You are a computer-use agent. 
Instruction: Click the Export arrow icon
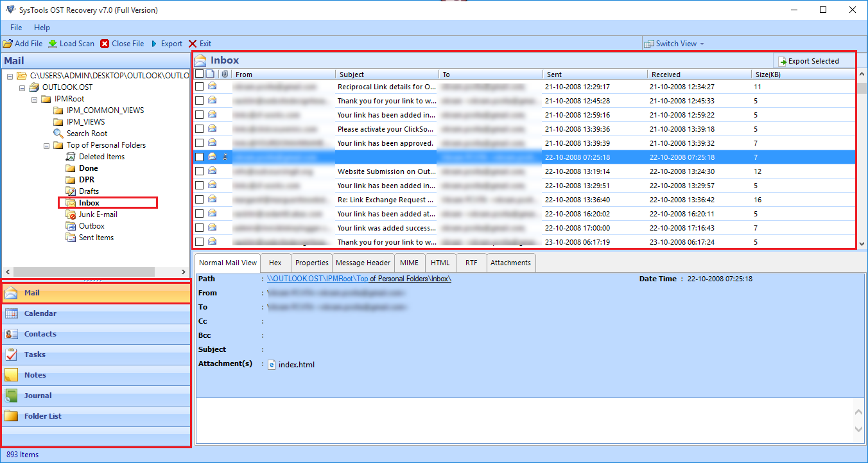click(x=154, y=44)
